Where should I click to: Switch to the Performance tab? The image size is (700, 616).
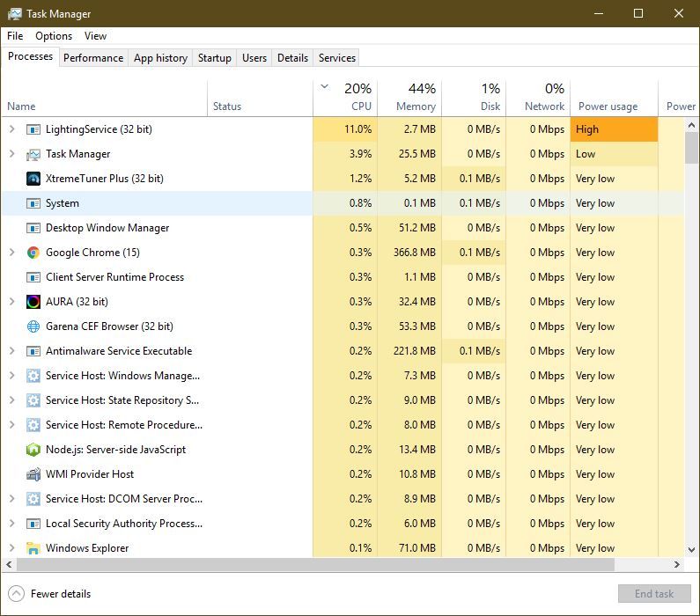coord(93,58)
